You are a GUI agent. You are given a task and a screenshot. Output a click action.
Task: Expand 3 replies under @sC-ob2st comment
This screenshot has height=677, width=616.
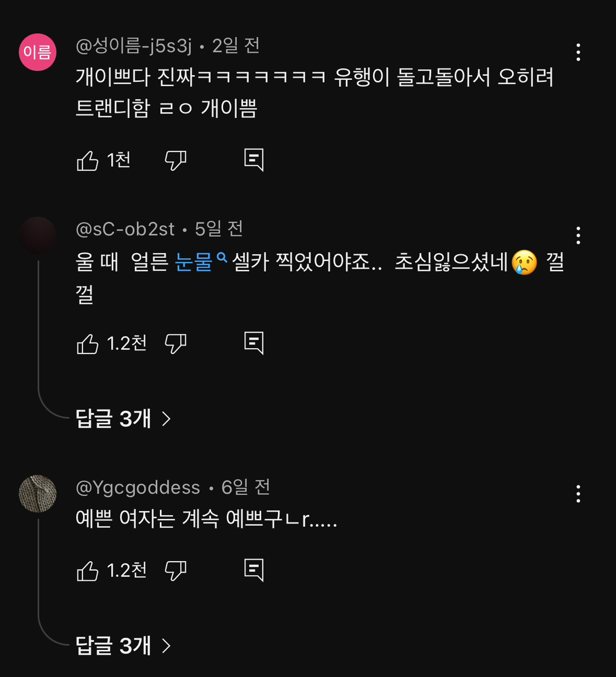(x=123, y=418)
